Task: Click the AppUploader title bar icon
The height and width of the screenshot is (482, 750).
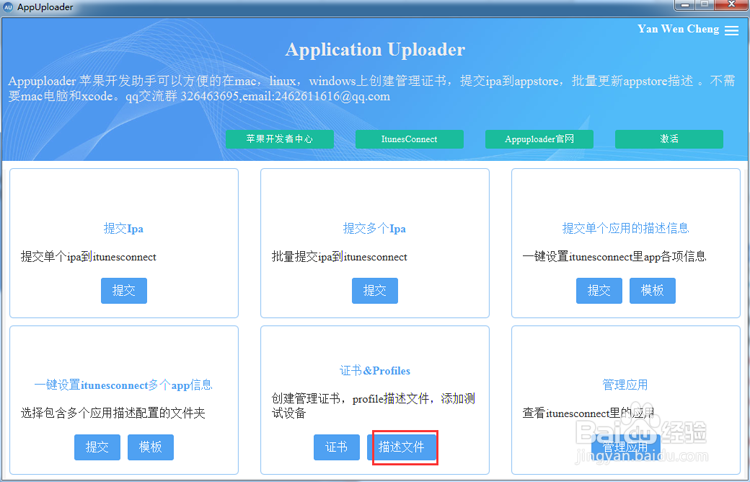Action: click(x=8, y=7)
